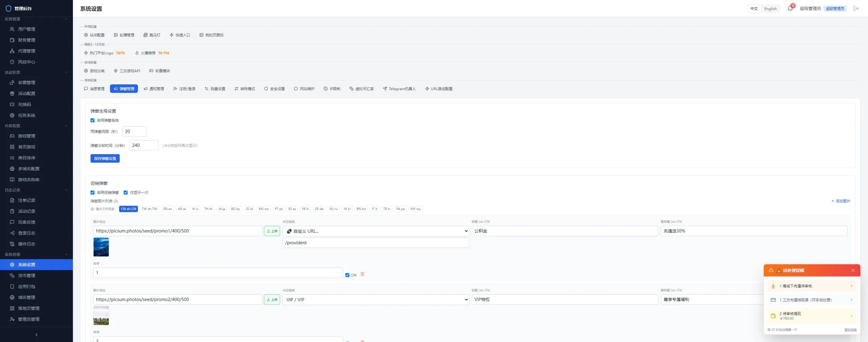
Task: Open 站点配置 settings tab
Action: click(94, 35)
